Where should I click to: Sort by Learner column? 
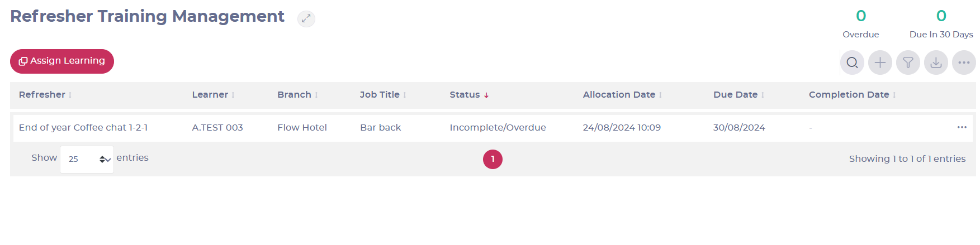[213, 95]
